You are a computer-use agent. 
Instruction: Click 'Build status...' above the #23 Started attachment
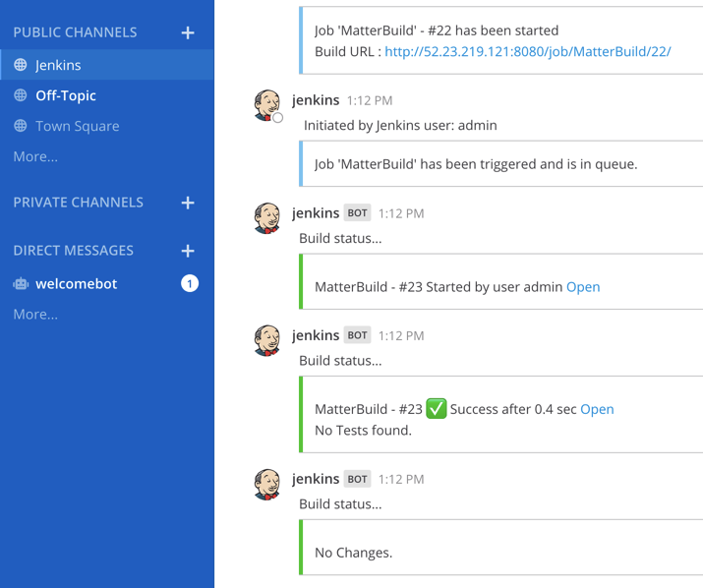340,239
